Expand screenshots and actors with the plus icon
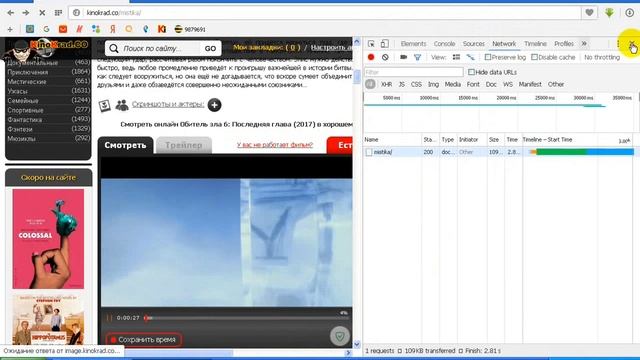 click(214, 105)
